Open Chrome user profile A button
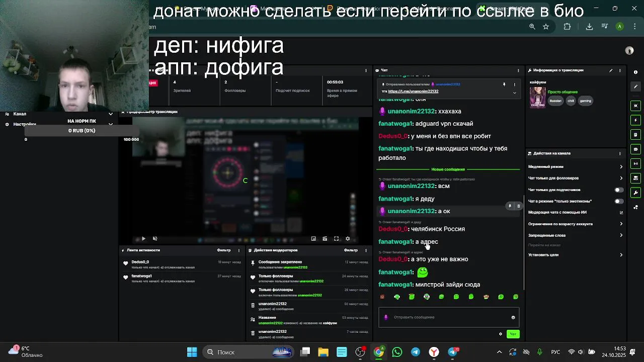The image size is (644, 362). pyautogui.click(x=620, y=27)
